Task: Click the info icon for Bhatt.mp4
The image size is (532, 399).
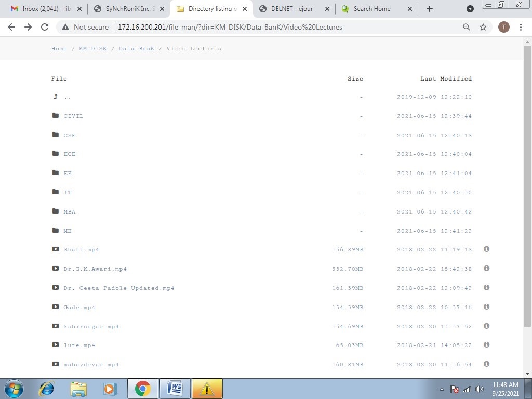Action: point(486,249)
